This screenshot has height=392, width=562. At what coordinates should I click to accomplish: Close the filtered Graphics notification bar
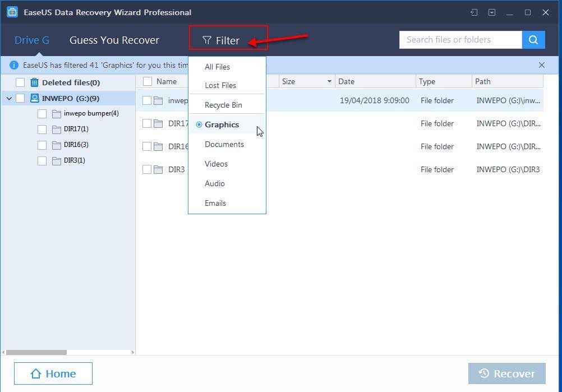pyautogui.click(x=542, y=65)
